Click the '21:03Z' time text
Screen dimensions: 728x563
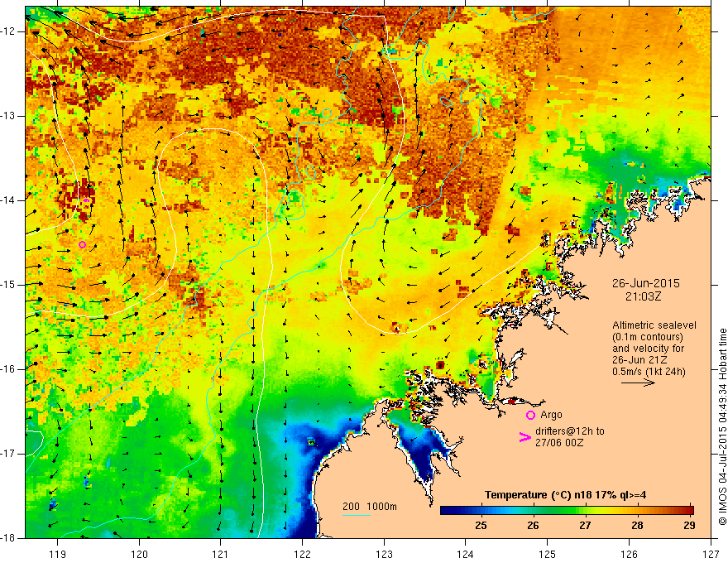[x=643, y=296]
